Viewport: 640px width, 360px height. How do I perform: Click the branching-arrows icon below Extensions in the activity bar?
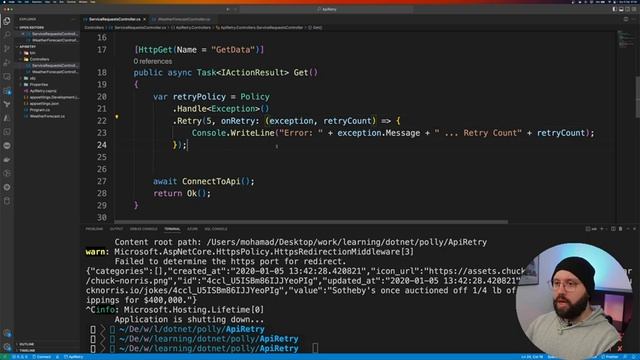(x=7, y=104)
